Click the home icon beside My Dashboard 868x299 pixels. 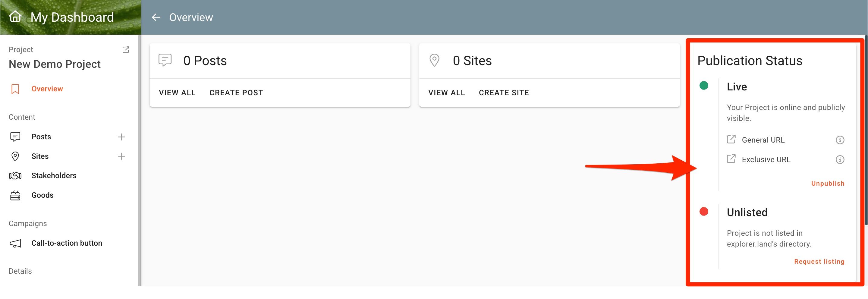tap(15, 16)
